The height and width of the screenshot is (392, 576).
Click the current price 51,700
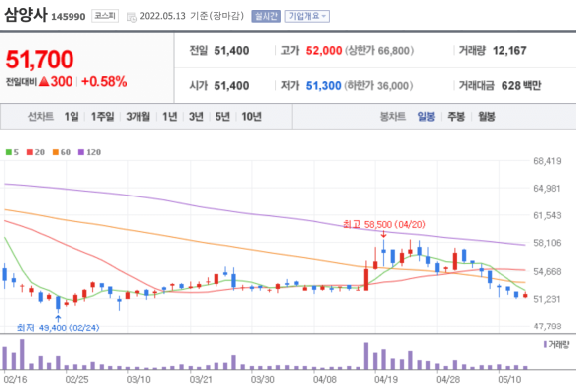(x=40, y=60)
